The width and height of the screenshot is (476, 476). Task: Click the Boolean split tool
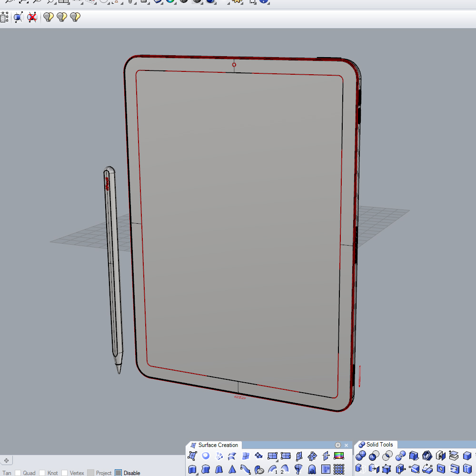click(x=401, y=456)
